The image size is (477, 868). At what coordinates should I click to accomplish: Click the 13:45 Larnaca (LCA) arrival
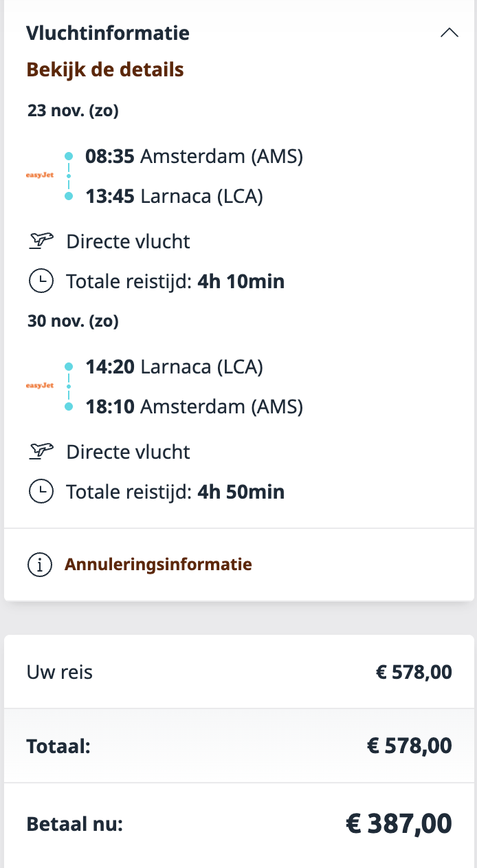[174, 196]
